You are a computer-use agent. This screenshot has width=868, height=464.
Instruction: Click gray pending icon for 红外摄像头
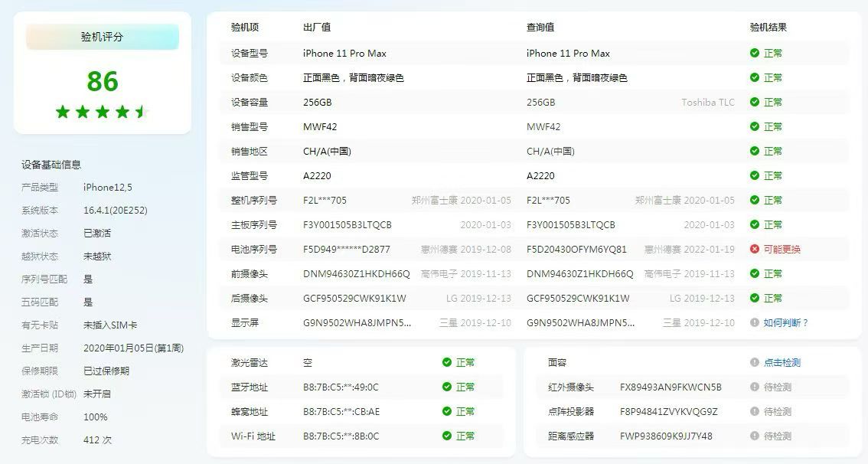(755, 387)
